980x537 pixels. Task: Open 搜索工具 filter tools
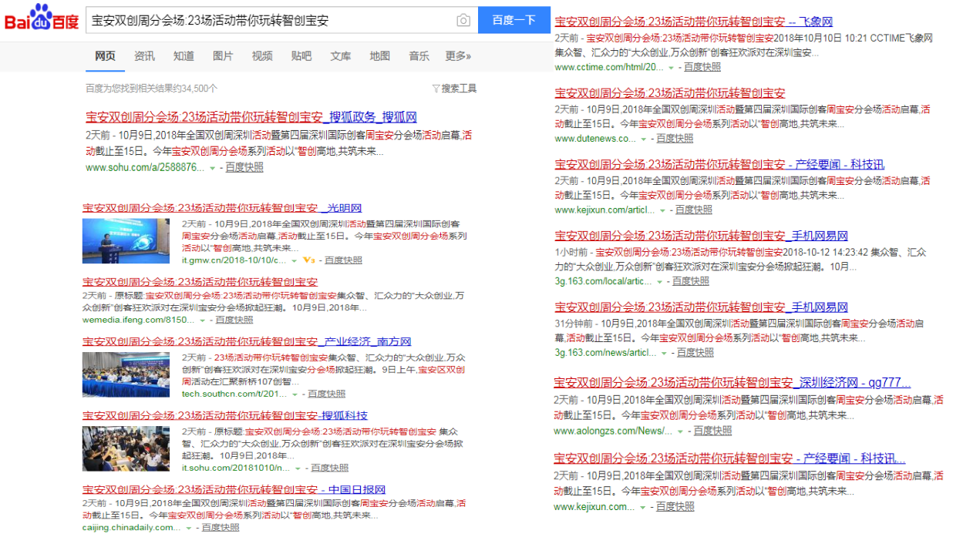click(x=454, y=89)
